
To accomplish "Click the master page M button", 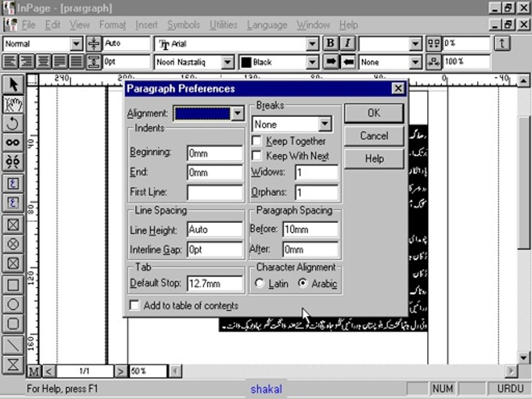I will point(34,371).
